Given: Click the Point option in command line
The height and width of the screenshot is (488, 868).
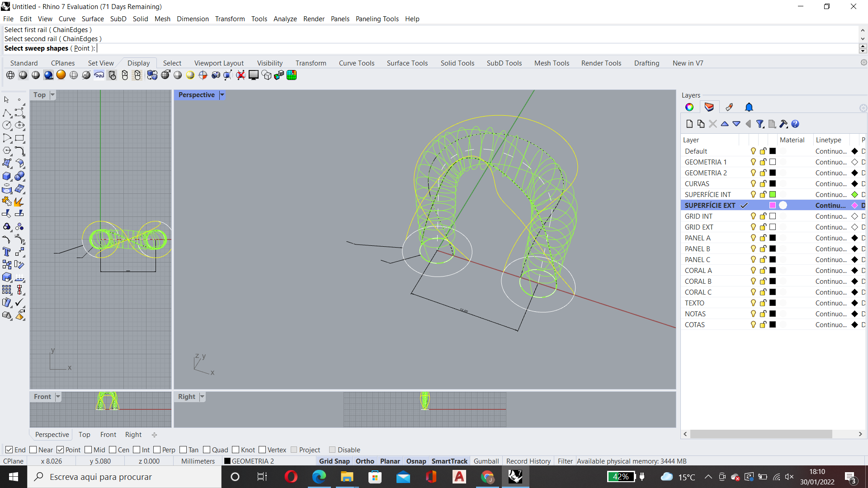Looking at the screenshot, I should (82, 48).
